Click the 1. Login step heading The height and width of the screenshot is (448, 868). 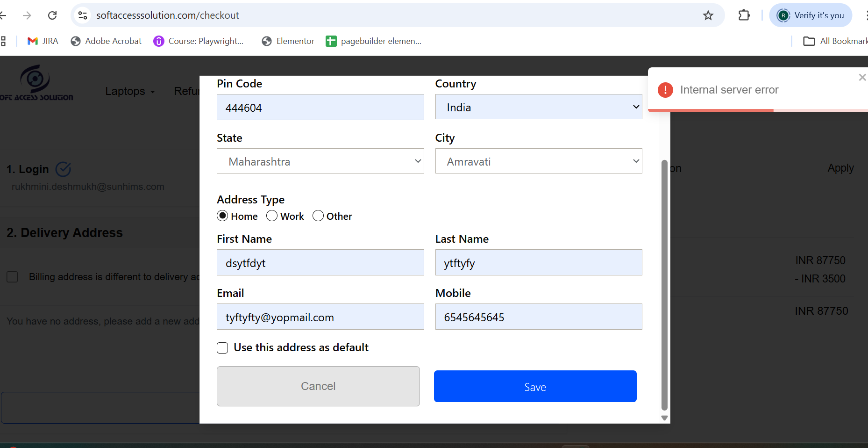28,169
